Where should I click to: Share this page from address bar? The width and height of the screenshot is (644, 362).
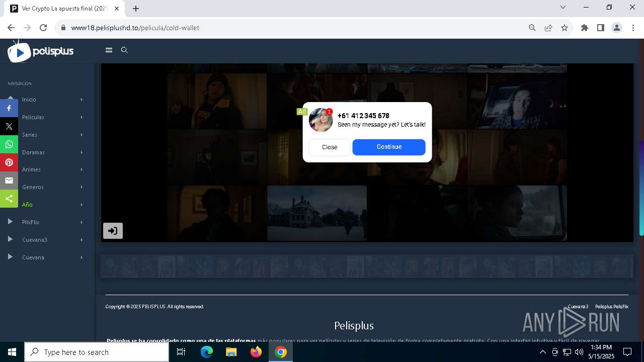pyautogui.click(x=548, y=28)
